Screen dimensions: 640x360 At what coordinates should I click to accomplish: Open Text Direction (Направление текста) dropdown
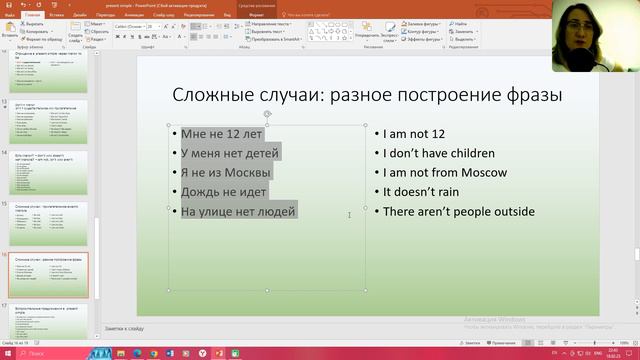(269, 24)
